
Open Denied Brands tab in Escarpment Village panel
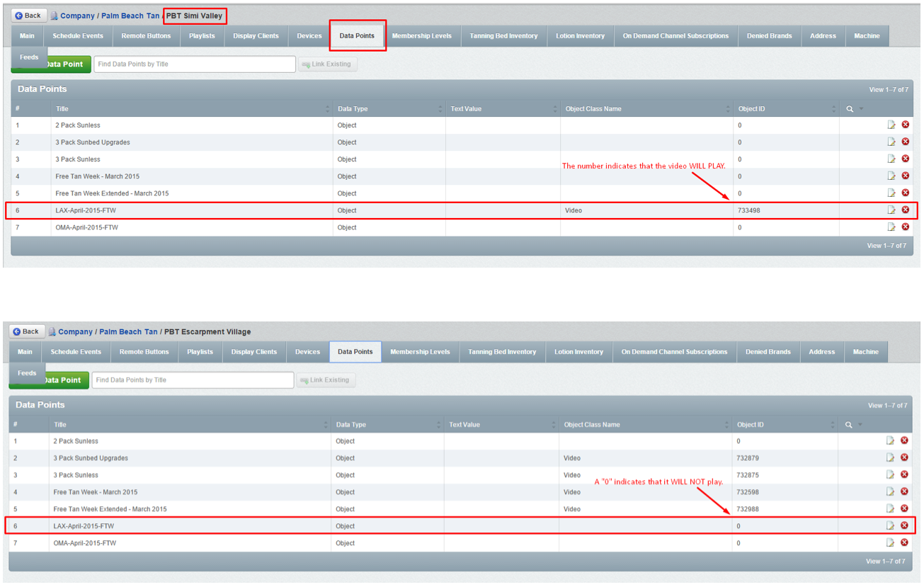click(768, 352)
